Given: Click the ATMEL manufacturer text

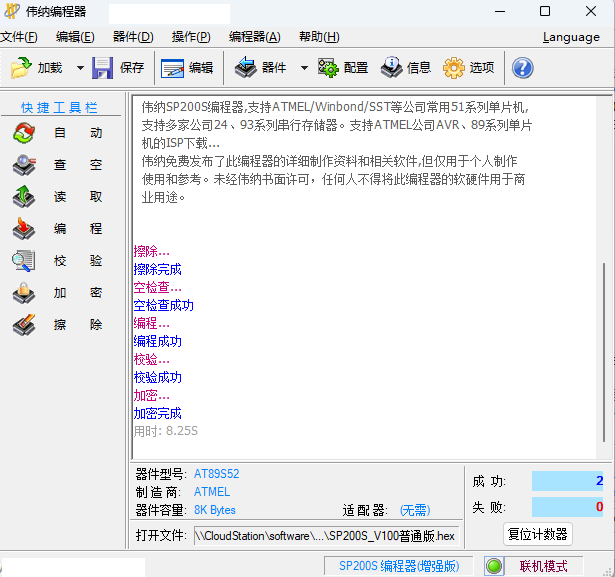Looking at the screenshot, I should pyautogui.click(x=212, y=492).
